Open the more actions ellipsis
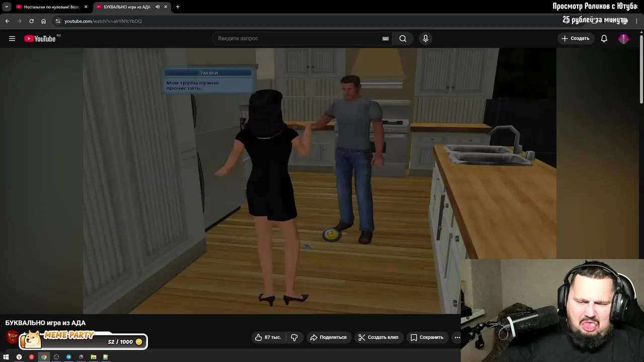The image size is (644, 362). pos(457,337)
